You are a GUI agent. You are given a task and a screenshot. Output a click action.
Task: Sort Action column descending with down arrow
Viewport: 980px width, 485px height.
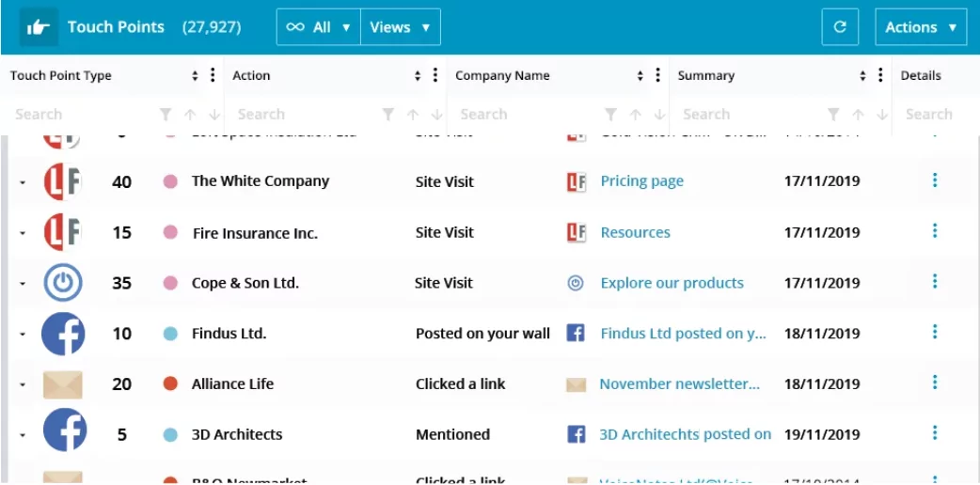pyautogui.click(x=437, y=115)
